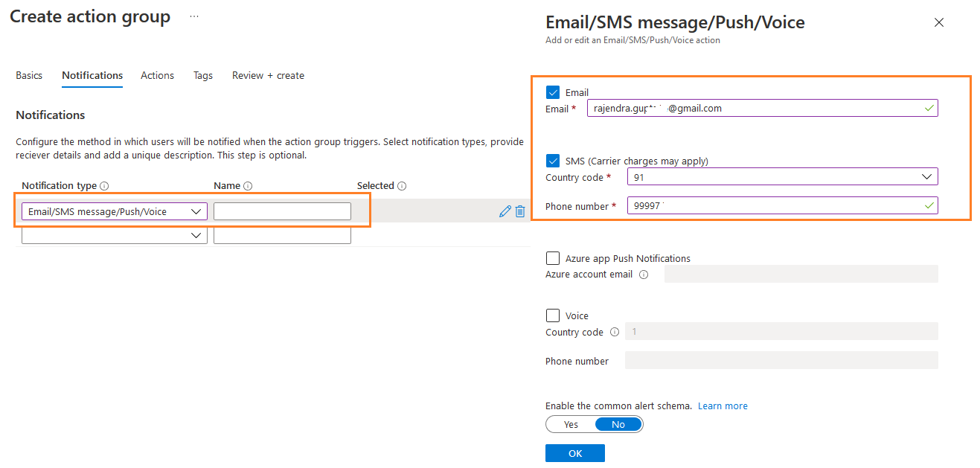This screenshot has height=468, width=980.
Task: Click the pencil edit icon in notification row
Action: pos(505,211)
